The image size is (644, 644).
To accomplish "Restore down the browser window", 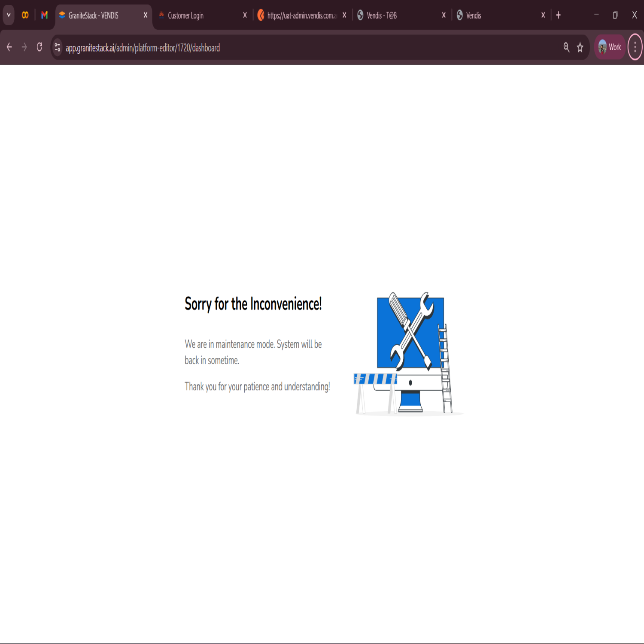I will tap(615, 15).
